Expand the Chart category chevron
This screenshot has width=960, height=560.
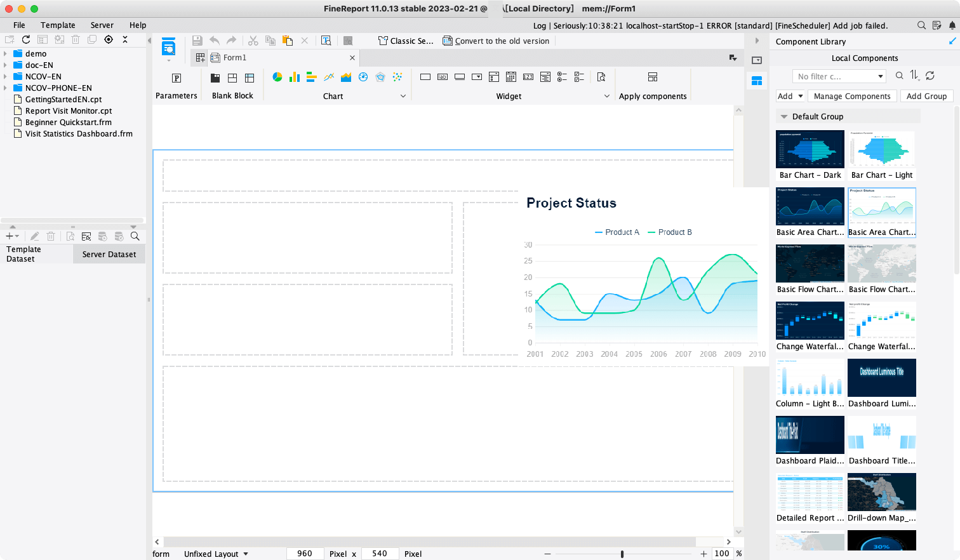pos(404,96)
